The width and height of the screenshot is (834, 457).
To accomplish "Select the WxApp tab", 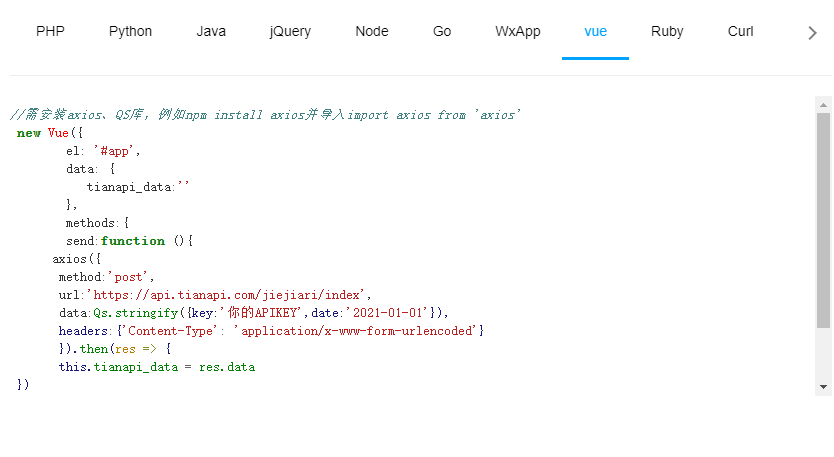I will point(518,31).
